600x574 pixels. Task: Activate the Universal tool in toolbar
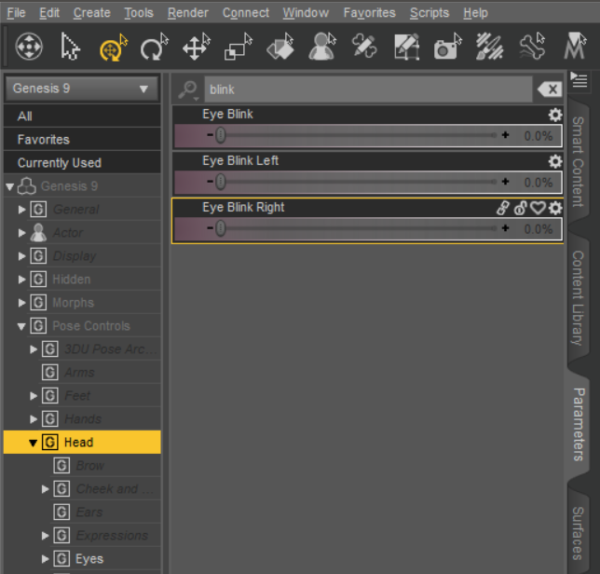[x=113, y=47]
